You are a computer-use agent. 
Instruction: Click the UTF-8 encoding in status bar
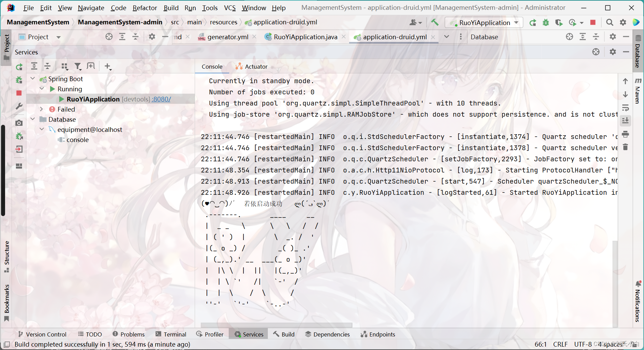pyautogui.click(x=583, y=344)
